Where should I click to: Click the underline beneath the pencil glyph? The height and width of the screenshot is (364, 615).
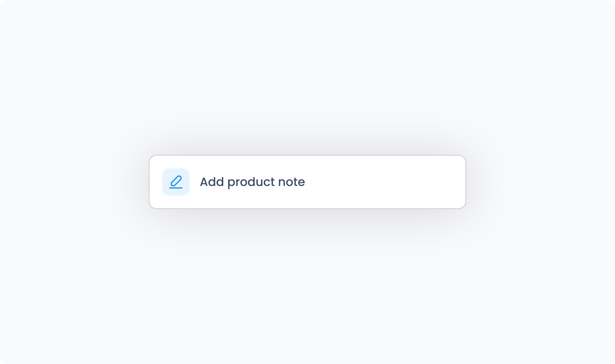coord(176,188)
